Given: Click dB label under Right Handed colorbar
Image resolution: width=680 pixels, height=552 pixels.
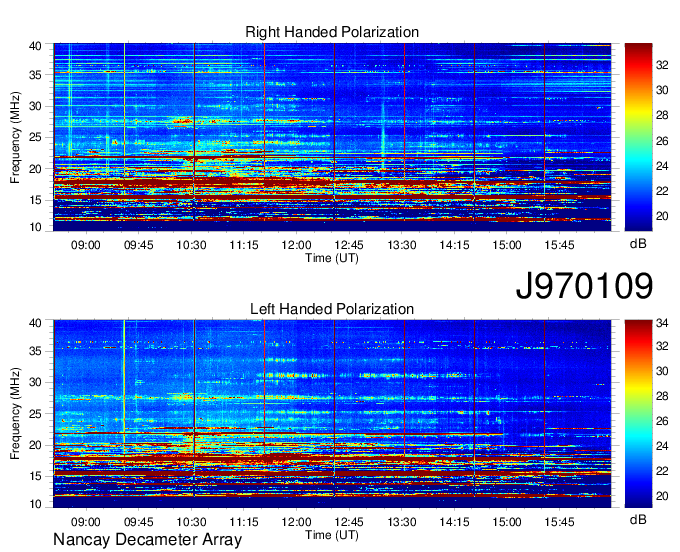Looking at the screenshot, I should pyautogui.click(x=638, y=244).
